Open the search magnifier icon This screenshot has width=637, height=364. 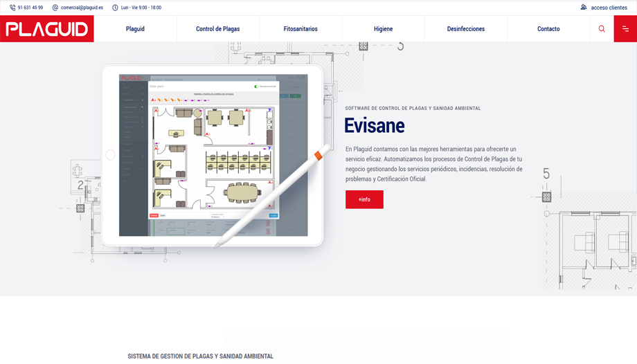click(x=602, y=29)
